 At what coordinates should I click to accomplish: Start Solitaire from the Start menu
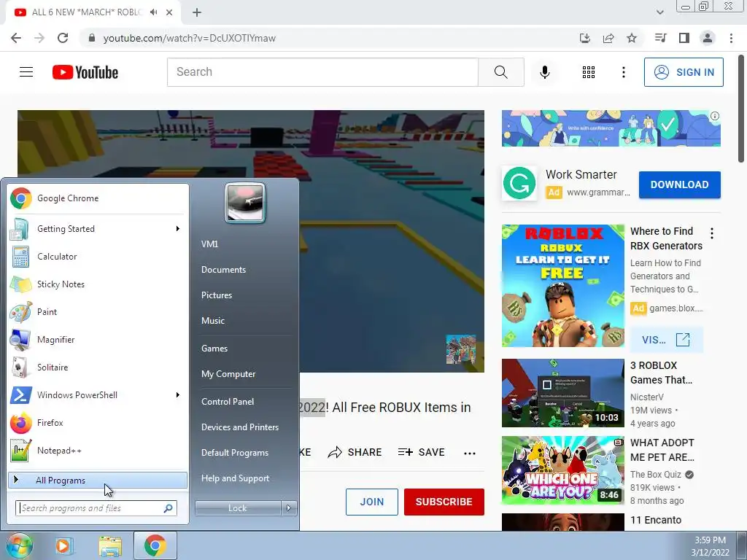97,367
